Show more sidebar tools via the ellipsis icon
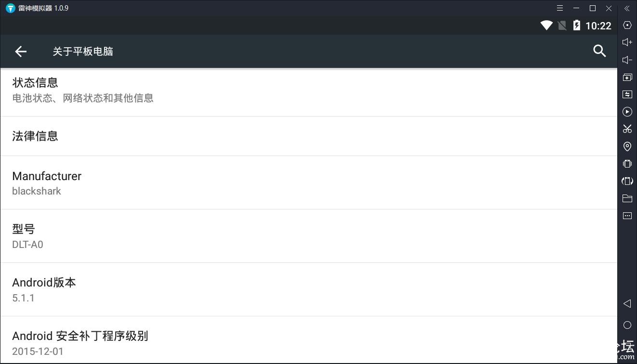The height and width of the screenshot is (364, 637). point(627,216)
